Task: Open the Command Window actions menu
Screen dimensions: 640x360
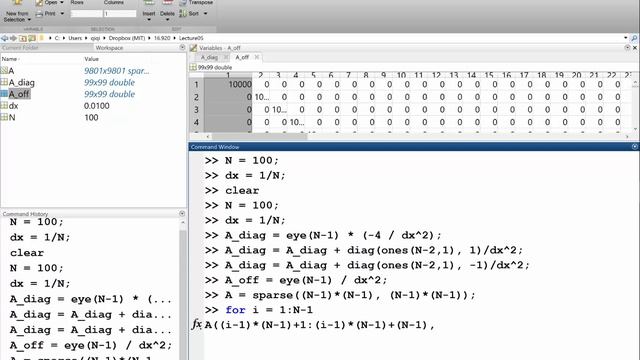Action: [635, 147]
